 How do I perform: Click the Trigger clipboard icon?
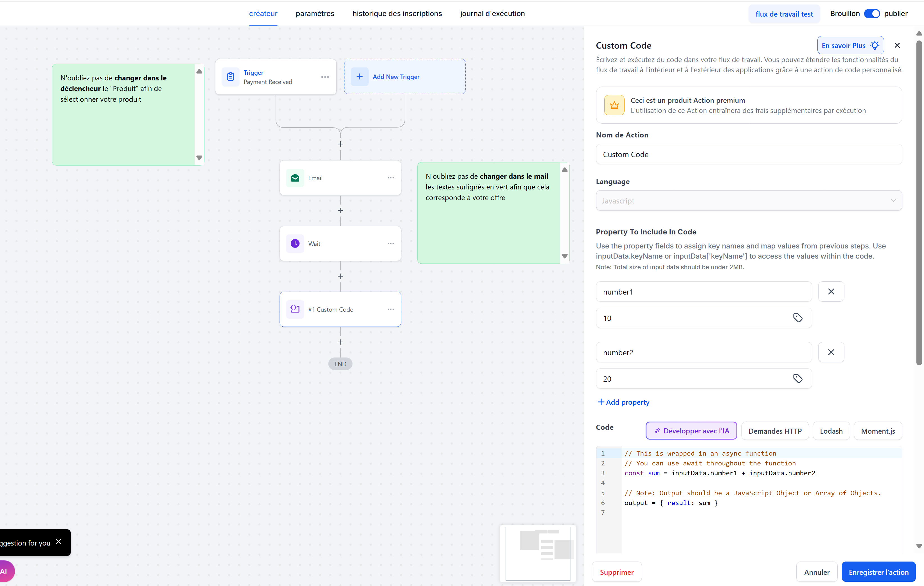[230, 77]
